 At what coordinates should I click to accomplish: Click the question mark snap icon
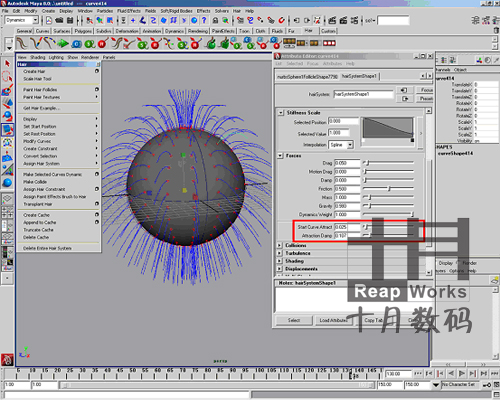(x=204, y=20)
